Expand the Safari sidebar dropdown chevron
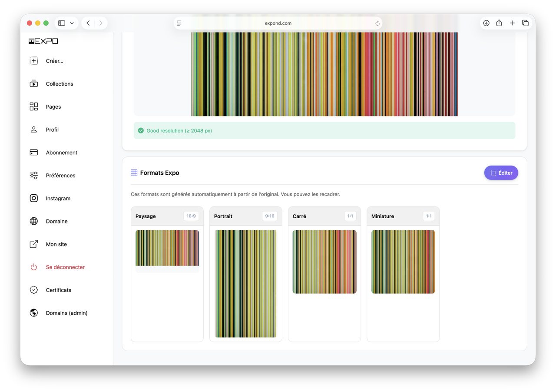Image resolution: width=556 pixels, height=392 pixels. [72, 23]
